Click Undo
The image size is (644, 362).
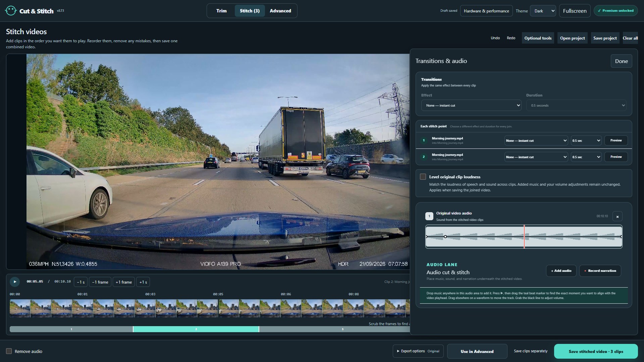click(x=495, y=38)
